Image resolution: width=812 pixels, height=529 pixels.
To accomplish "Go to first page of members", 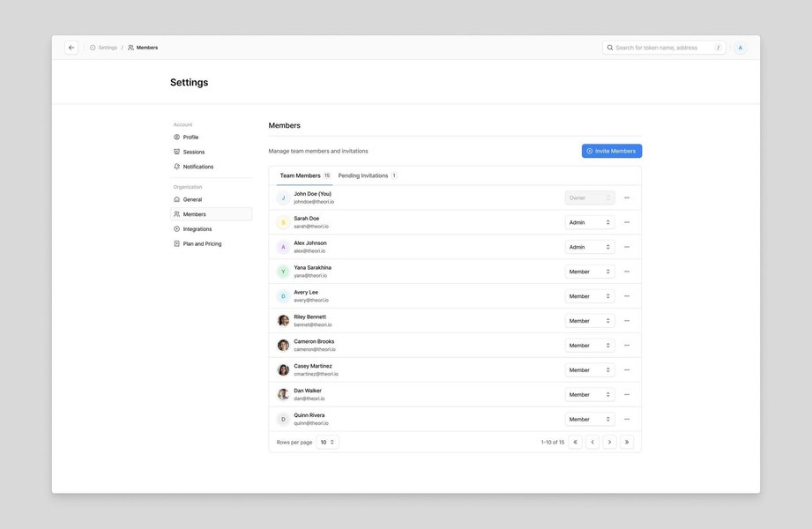I will pyautogui.click(x=576, y=443).
